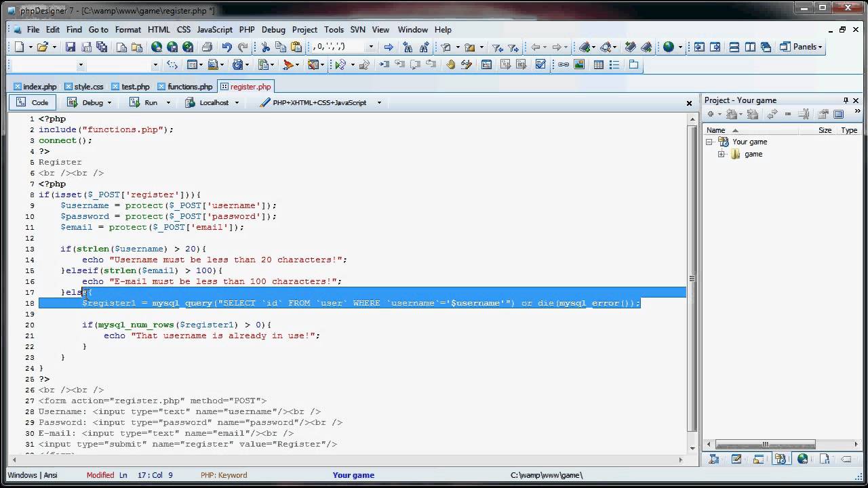Screen dimensions: 868x488
Task: Click the Project add item plus icon
Action: (x=711, y=115)
